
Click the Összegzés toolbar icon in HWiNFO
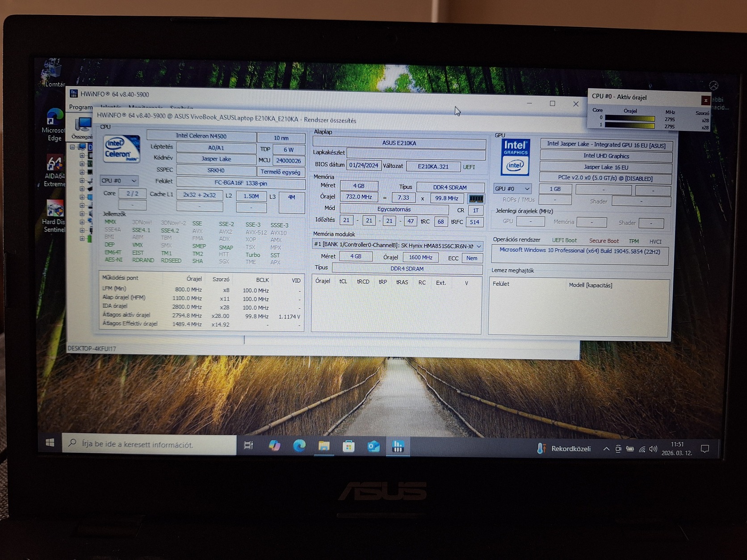click(x=83, y=128)
